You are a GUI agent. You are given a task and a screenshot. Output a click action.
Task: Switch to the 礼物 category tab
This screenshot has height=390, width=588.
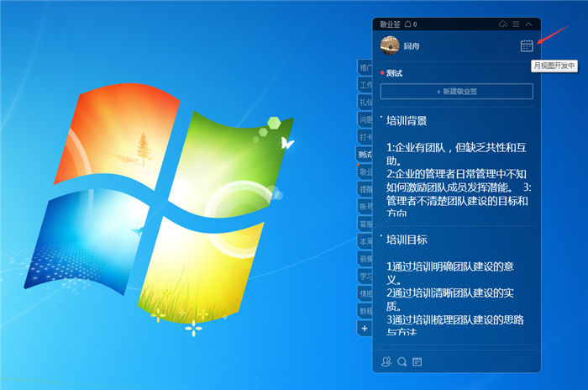(365, 102)
